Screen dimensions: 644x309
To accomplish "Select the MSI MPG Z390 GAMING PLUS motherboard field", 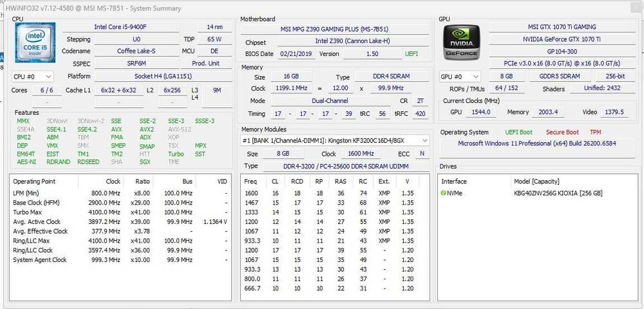I will pyautogui.click(x=334, y=30).
